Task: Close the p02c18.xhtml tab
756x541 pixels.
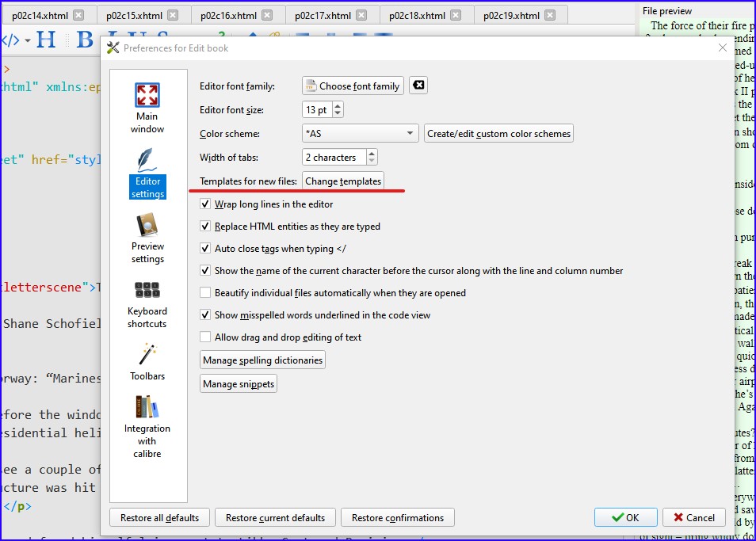Action: pyautogui.click(x=456, y=15)
